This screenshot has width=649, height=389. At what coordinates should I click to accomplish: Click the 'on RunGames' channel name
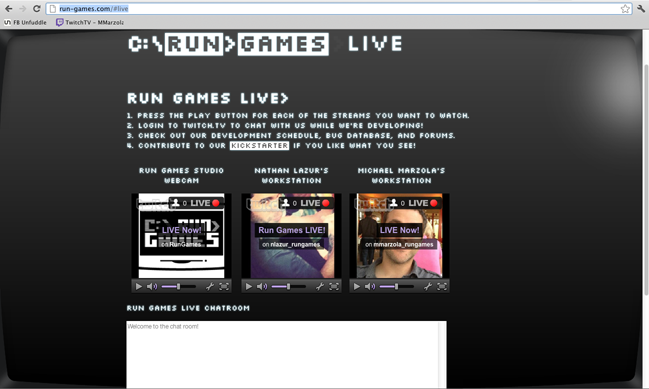pyautogui.click(x=181, y=245)
